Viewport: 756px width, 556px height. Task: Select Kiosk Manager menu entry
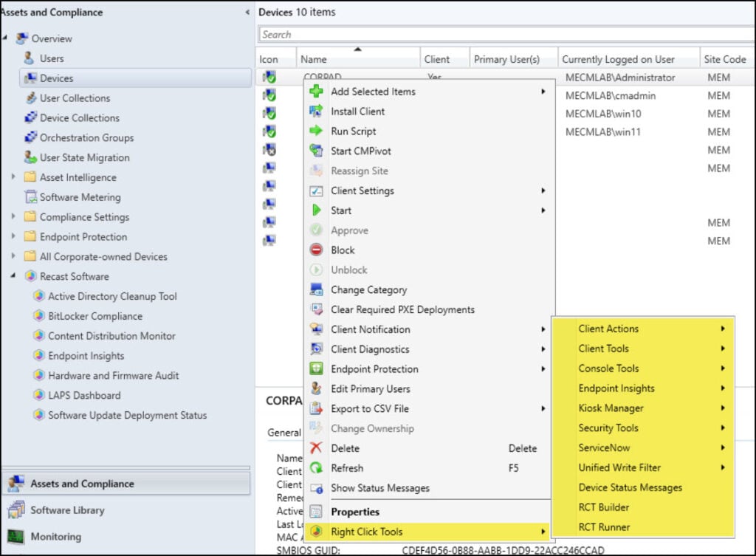(643, 408)
